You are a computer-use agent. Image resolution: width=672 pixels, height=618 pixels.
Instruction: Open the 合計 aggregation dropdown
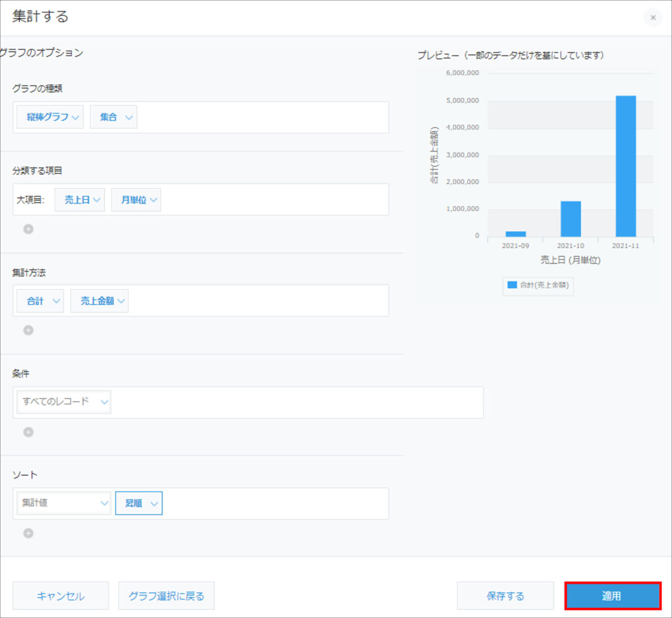click(x=40, y=301)
